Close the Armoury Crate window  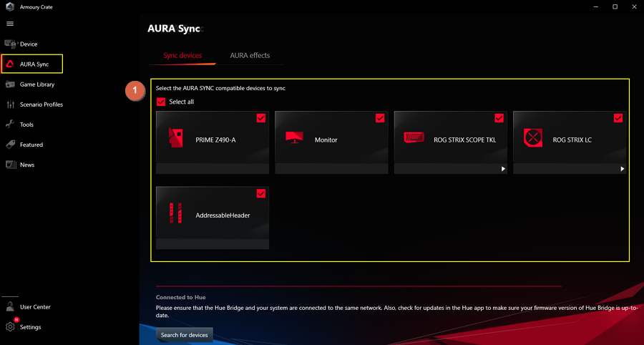pyautogui.click(x=634, y=7)
